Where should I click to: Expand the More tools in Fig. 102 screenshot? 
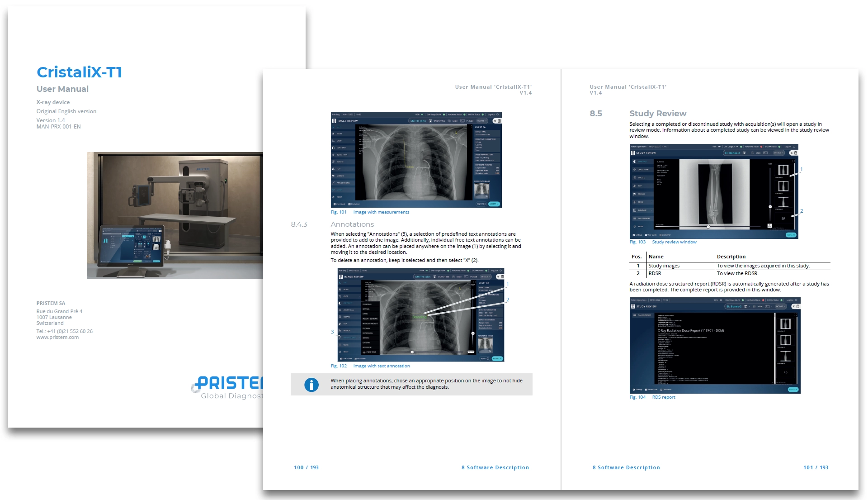point(349,345)
